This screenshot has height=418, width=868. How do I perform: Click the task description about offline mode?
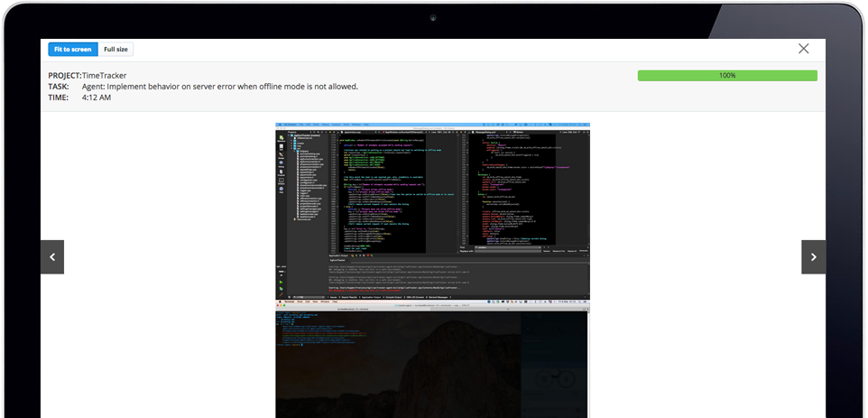(220, 87)
